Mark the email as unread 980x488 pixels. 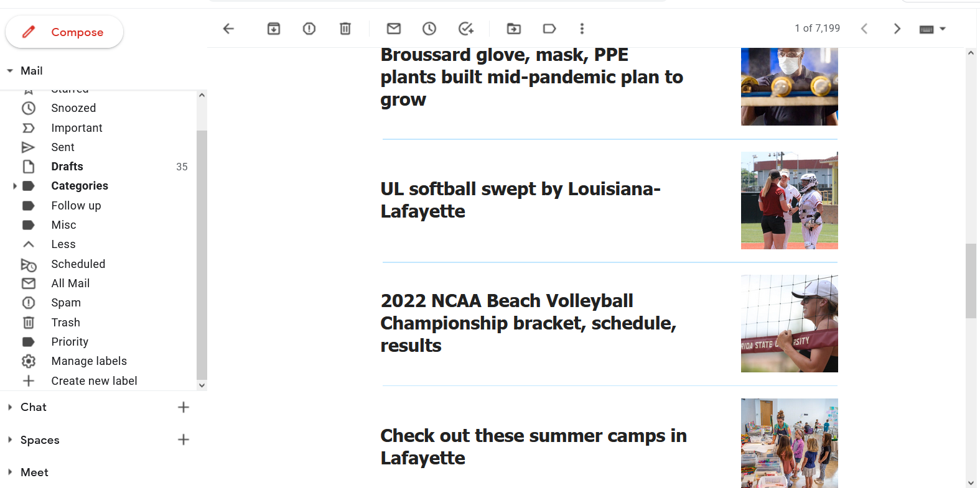[x=394, y=29]
